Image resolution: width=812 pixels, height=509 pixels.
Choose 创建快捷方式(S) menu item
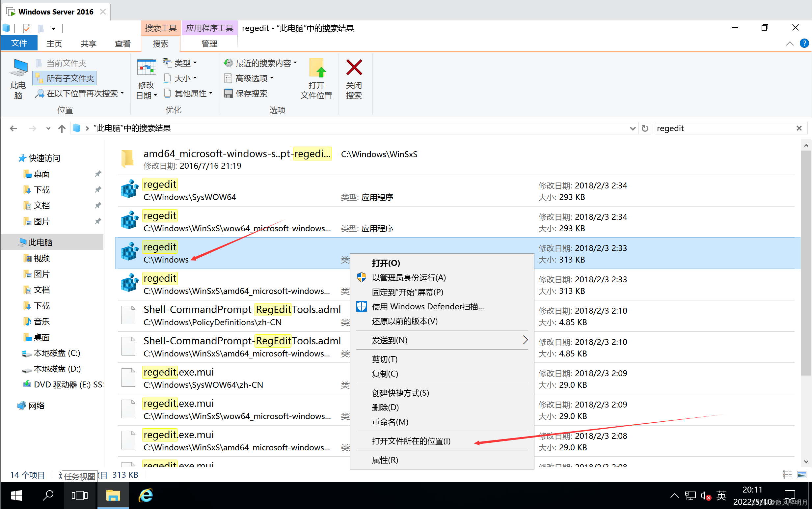442,393
